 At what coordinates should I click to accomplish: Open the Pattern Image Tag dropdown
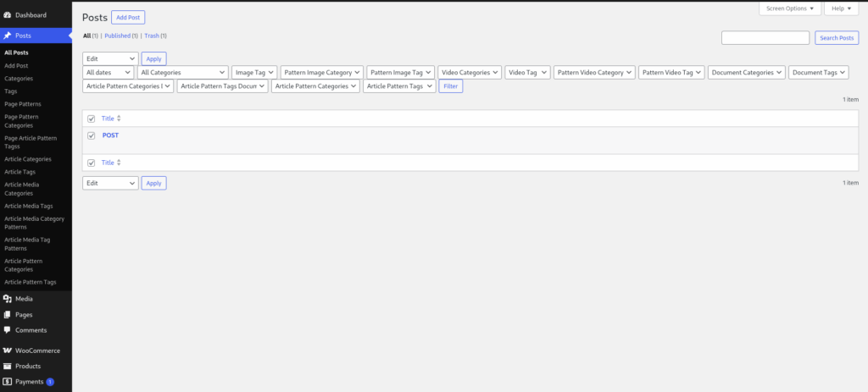point(400,73)
